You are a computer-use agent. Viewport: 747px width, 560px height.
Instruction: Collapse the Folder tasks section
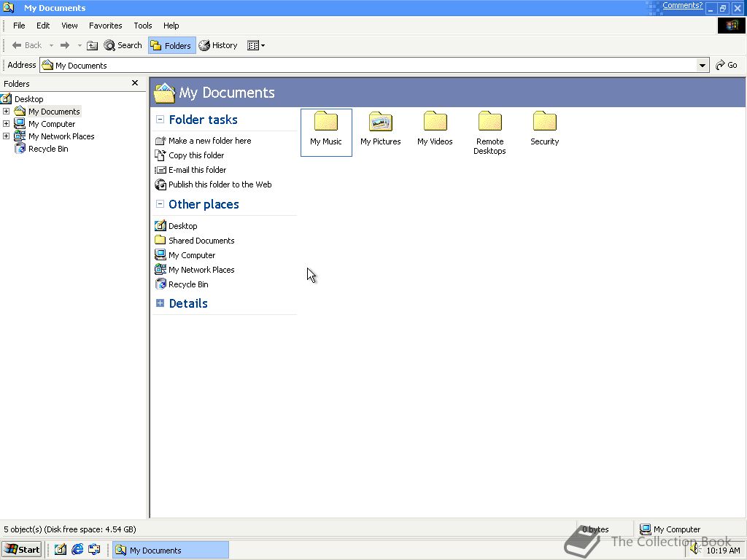point(160,120)
